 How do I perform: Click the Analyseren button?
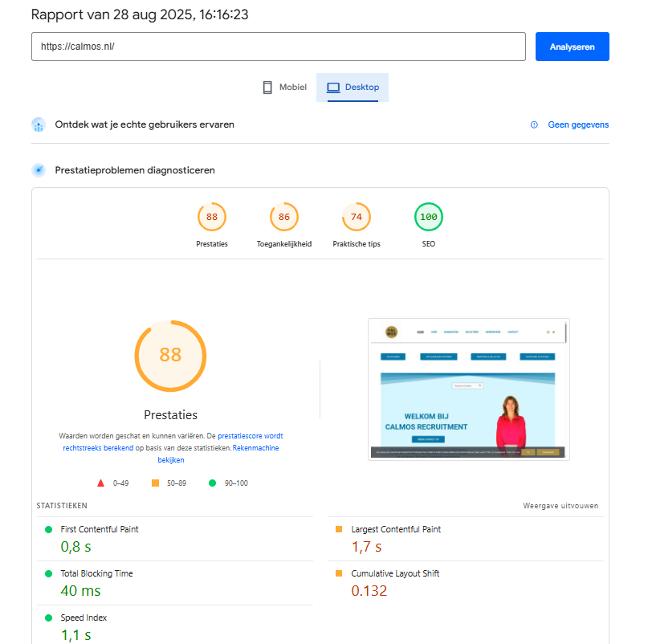(x=572, y=47)
